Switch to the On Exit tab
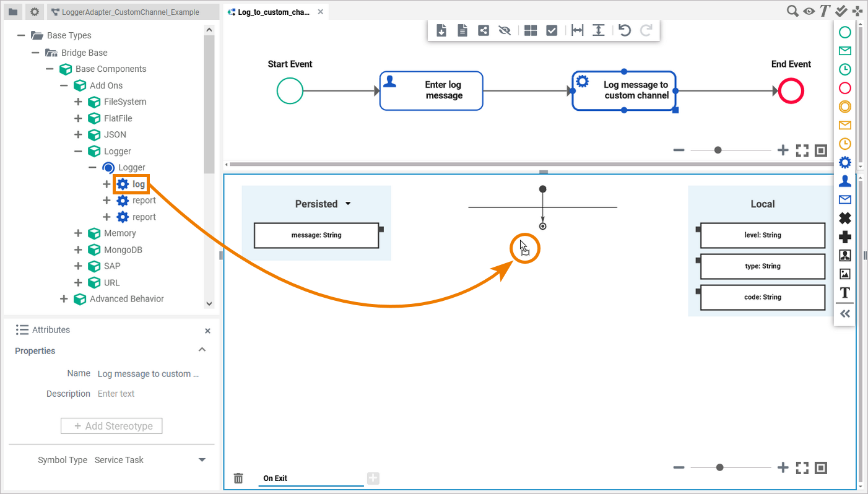The image size is (868, 494). [276, 478]
